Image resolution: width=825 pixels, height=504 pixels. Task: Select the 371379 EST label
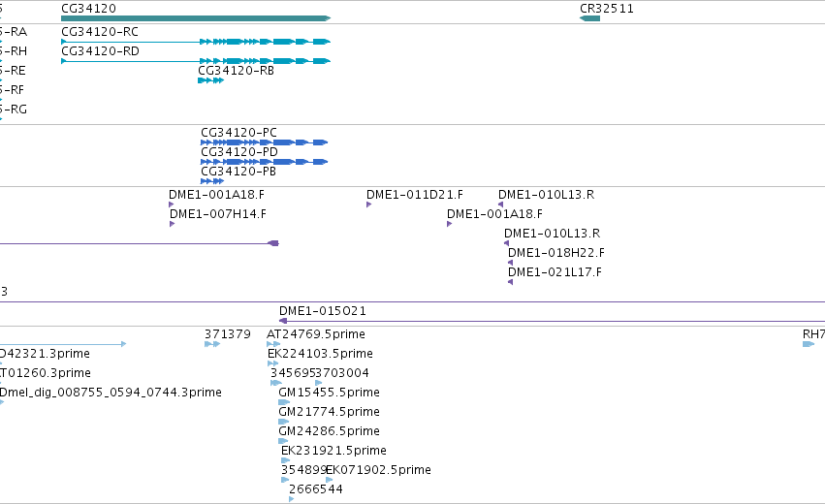click(228, 334)
